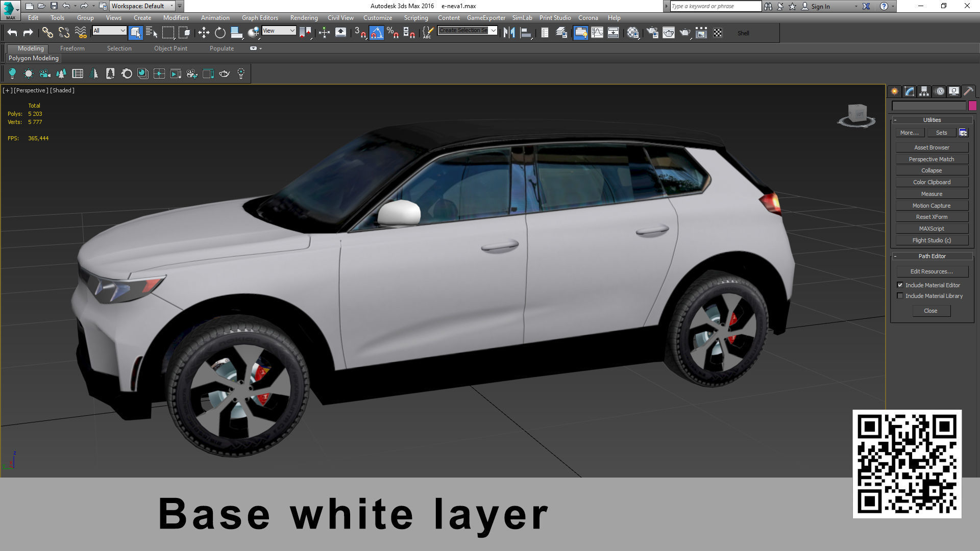
Task: Open the Display command panel tab
Action: coord(953,91)
